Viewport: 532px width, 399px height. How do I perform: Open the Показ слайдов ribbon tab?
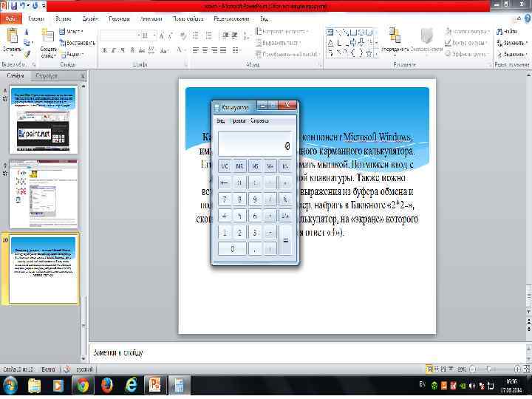(x=188, y=19)
